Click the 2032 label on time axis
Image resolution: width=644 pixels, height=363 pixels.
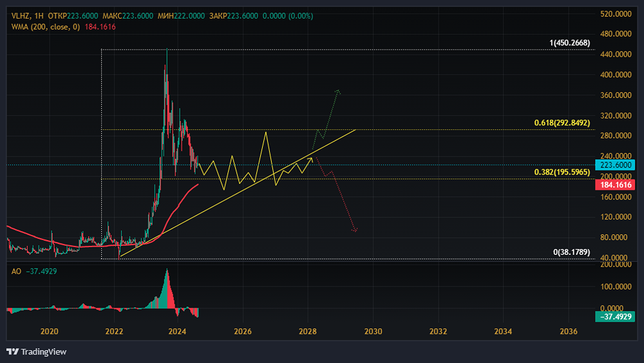pos(438,331)
